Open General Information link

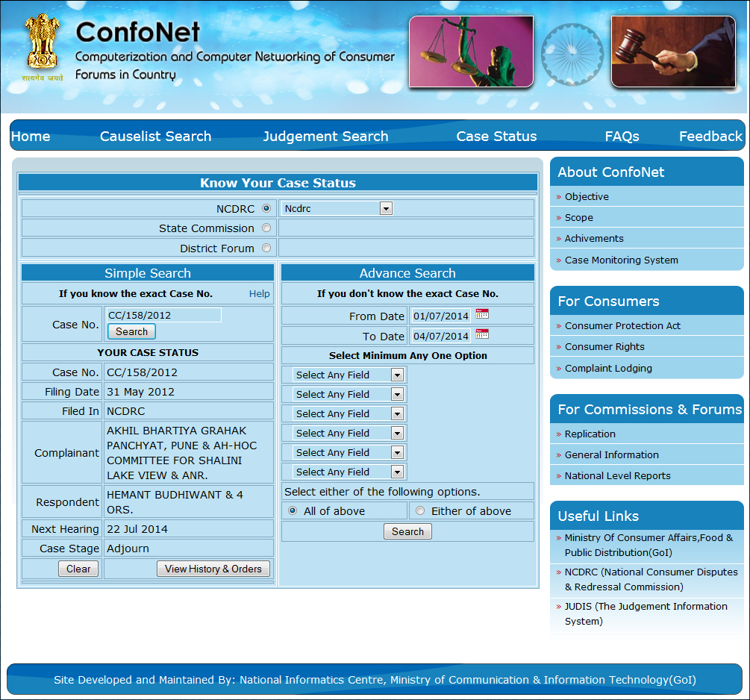612,455
